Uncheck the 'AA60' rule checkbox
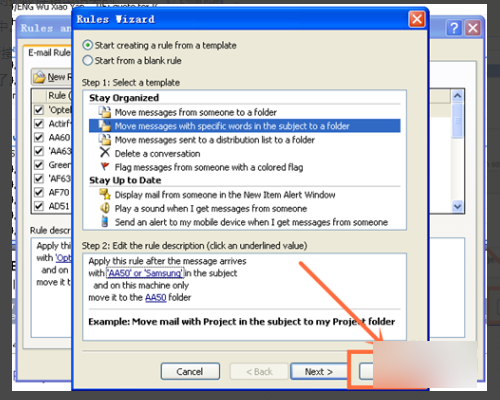The width and height of the screenshot is (500, 400). pos(39,137)
